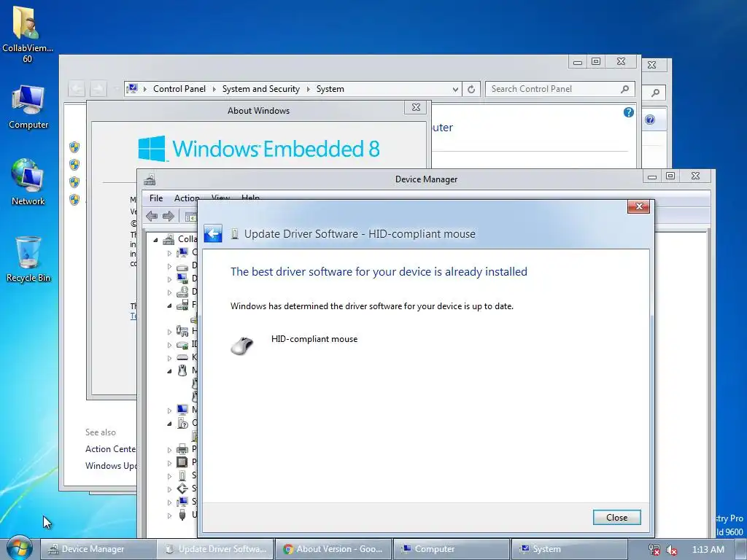Click Close button in Update Driver Software dialog
Screen dimensions: 747x560
[616, 518]
